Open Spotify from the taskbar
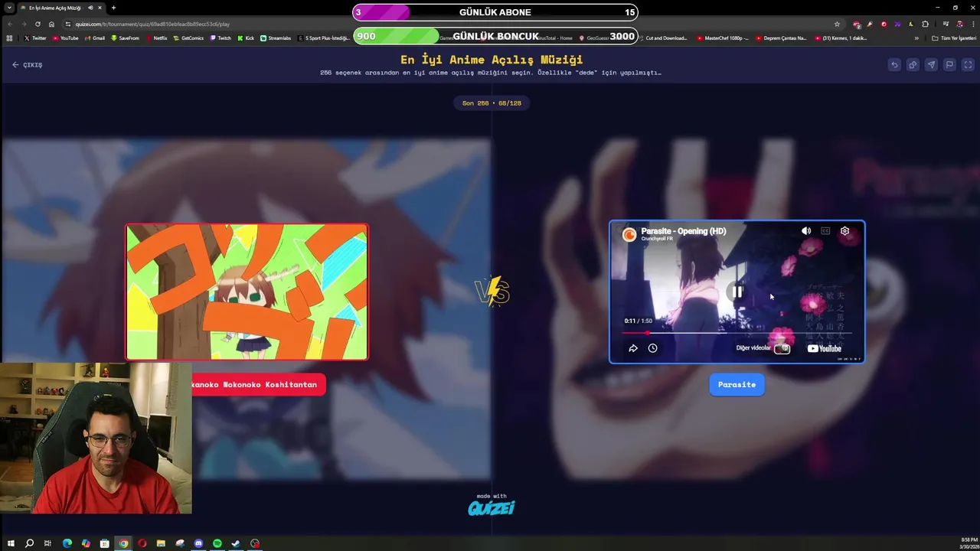 pyautogui.click(x=217, y=543)
